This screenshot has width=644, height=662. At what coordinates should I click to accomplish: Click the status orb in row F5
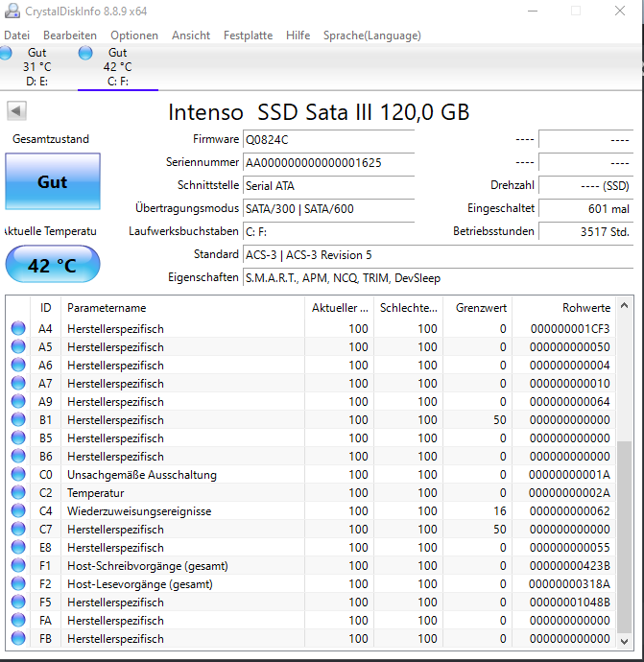(x=18, y=603)
